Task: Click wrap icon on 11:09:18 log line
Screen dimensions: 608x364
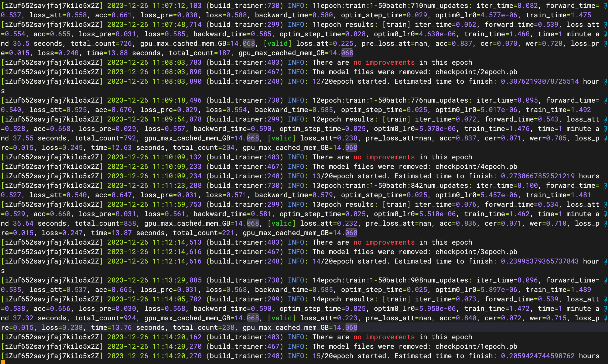Action: (x=605, y=100)
